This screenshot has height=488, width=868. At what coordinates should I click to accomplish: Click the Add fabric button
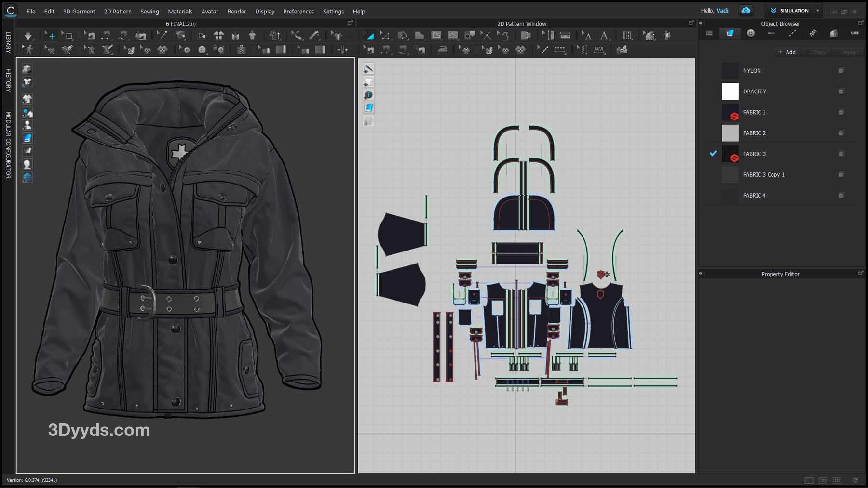tap(787, 52)
